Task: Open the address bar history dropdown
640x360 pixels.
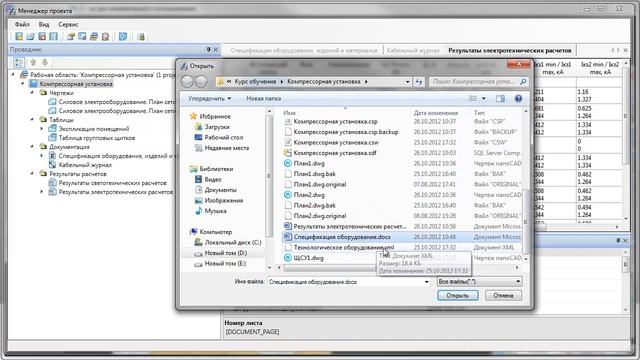Action: tap(407, 82)
